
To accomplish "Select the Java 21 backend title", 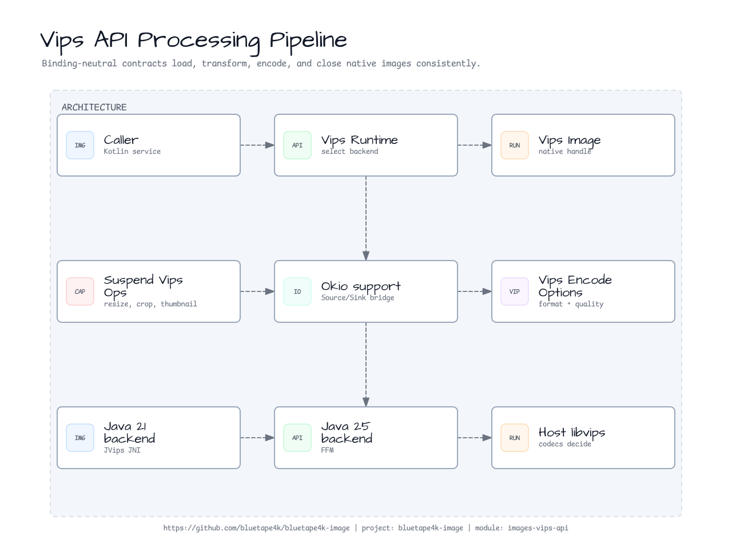I will [x=129, y=433].
